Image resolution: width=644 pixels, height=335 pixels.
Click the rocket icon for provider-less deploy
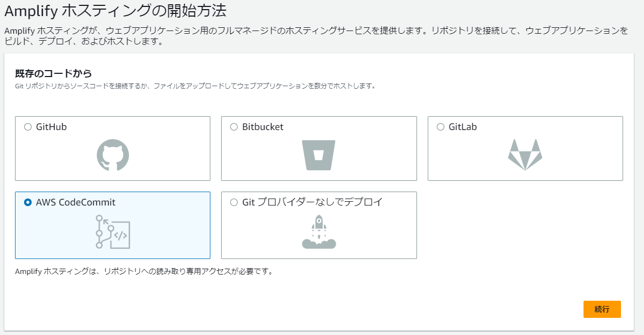(319, 231)
